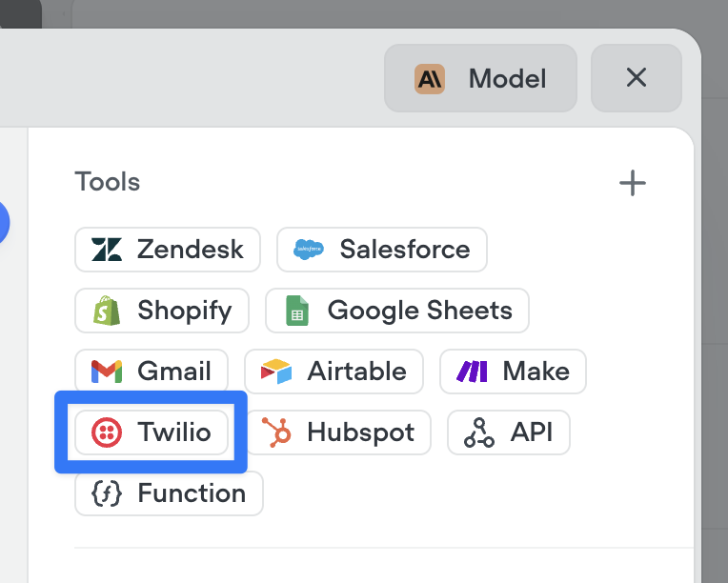The height and width of the screenshot is (583, 728).
Task: Open the Model selector button
Action: point(480,78)
